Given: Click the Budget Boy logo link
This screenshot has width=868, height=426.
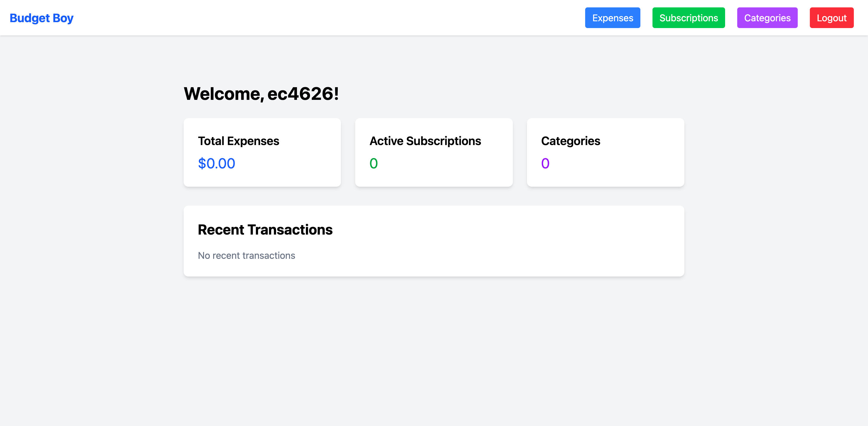Looking at the screenshot, I should (41, 18).
